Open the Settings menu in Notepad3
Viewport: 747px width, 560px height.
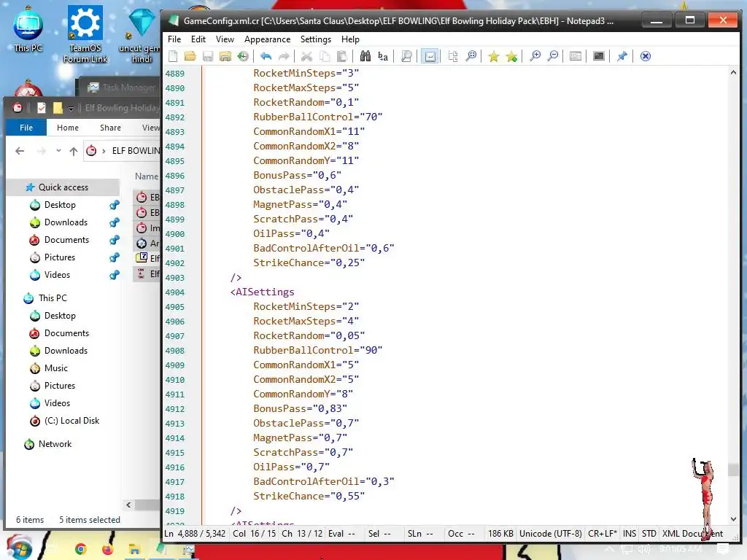(315, 39)
